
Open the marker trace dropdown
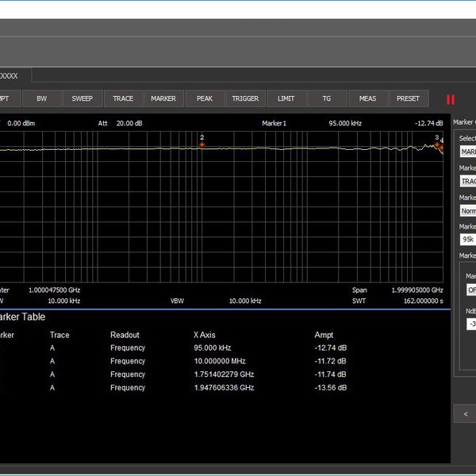pos(467,181)
